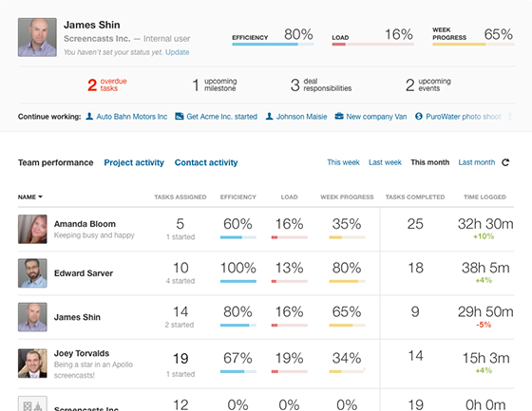Select the This month filter
The height and width of the screenshot is (411, 532).
coord(429,162)
